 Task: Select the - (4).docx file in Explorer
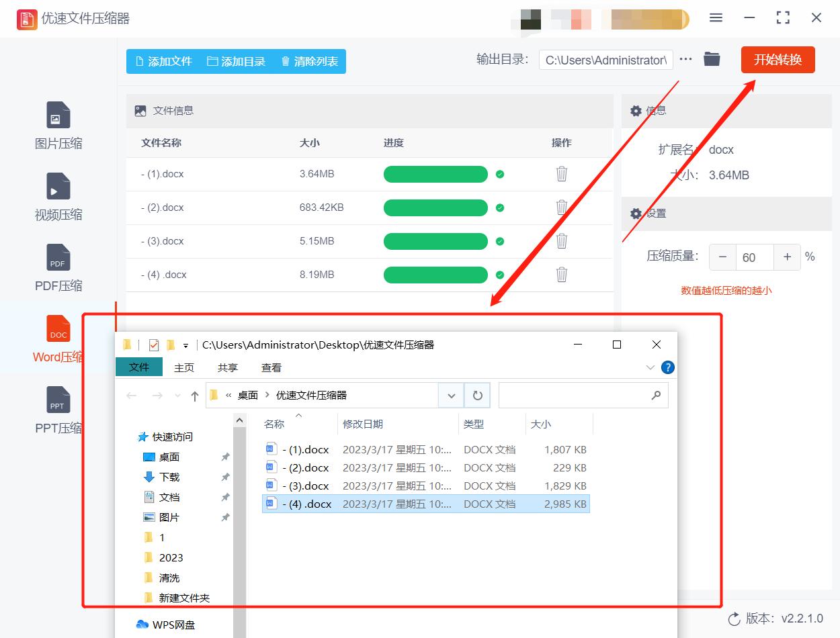coord(302,504)
